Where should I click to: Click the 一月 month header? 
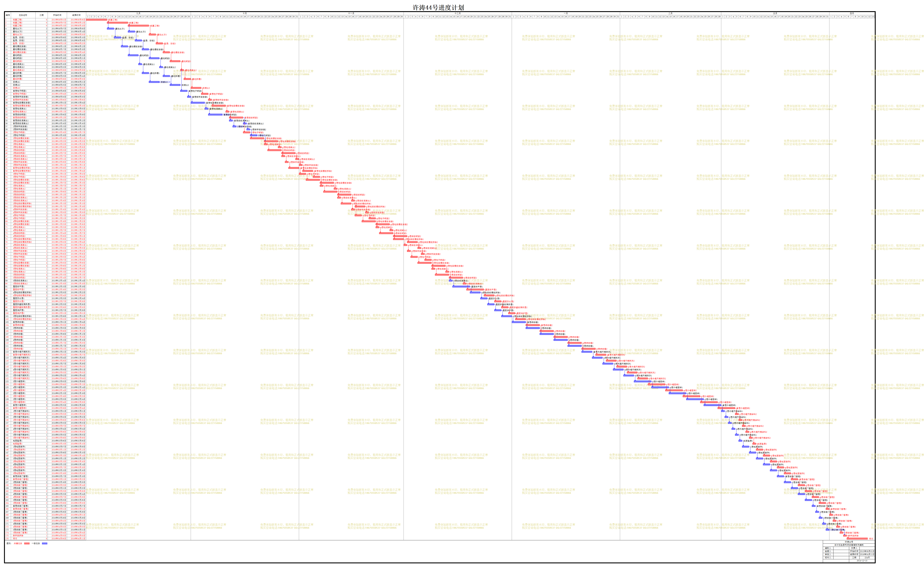point(566,13)
